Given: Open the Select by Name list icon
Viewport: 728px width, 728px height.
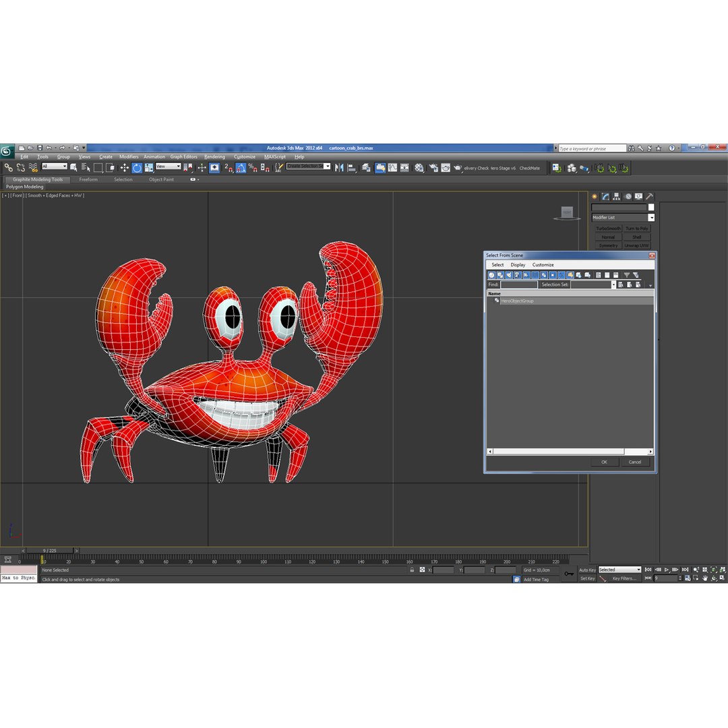Looking at the screenshot, I should [86, 168].
